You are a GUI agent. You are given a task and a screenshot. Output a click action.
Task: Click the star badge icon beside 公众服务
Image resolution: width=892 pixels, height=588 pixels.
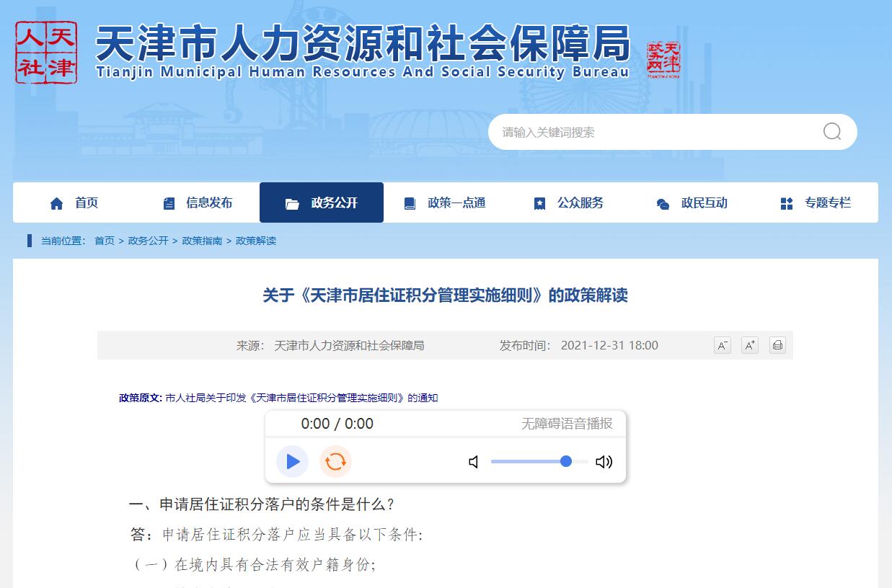tap(539, 204)
